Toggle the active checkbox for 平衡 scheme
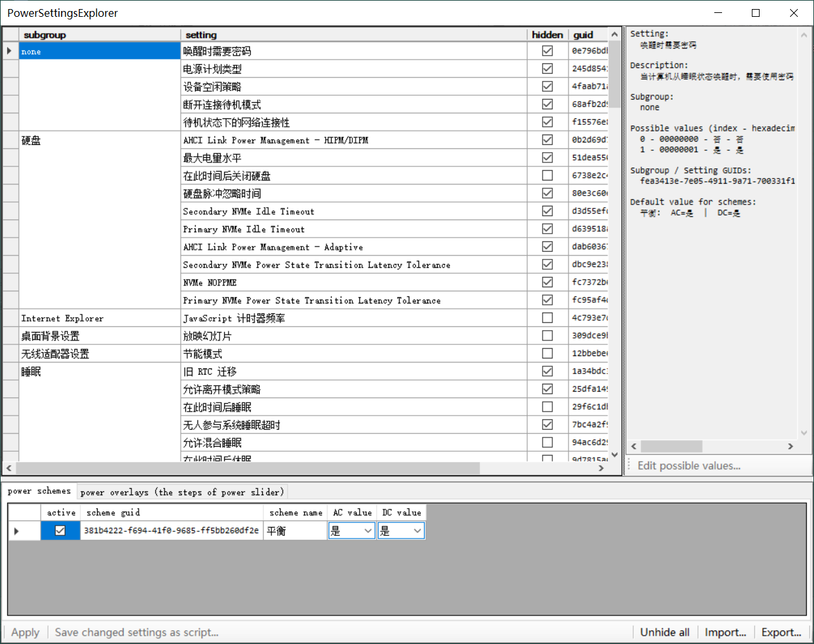The height and width of the screenshot is (644, 814). tap(60, 530)
